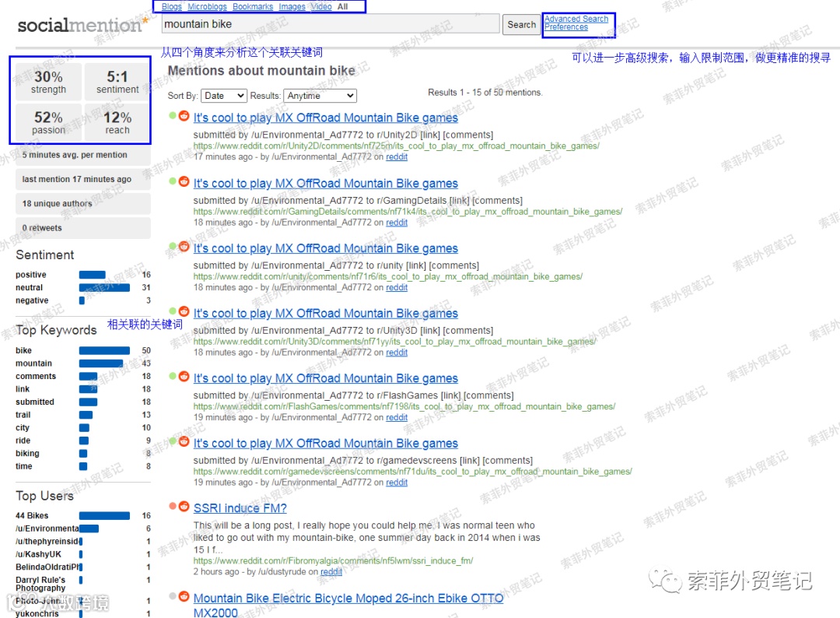Click 'last mention 17 minutes ago' stat
This screenshot has height=618, width=840.
[83, 179]
